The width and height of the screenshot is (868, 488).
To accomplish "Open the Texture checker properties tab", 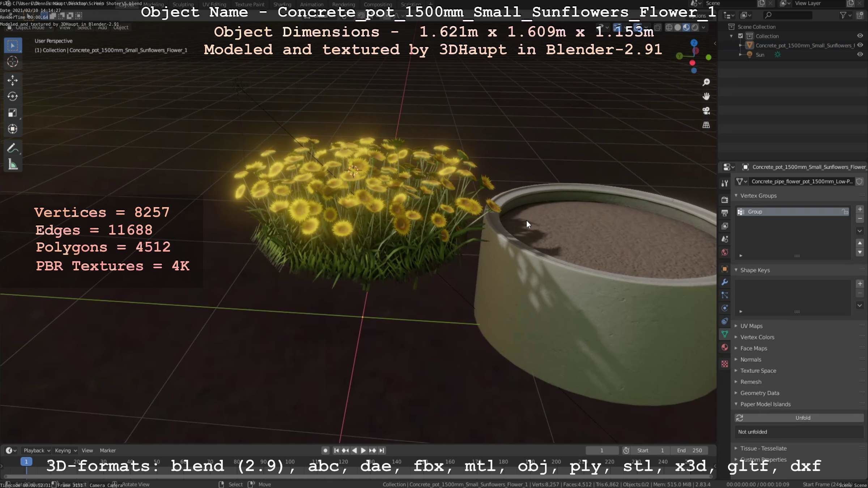I will pyautogui.click(x=724, y=364).
